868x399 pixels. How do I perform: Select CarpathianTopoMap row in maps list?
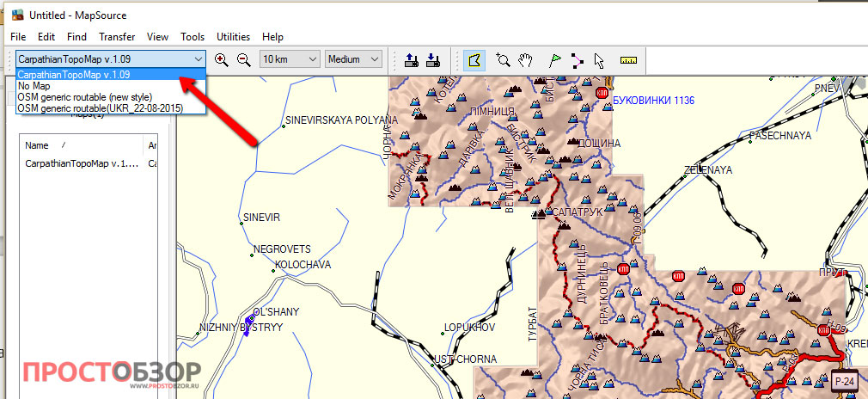[x=81, y=163]
